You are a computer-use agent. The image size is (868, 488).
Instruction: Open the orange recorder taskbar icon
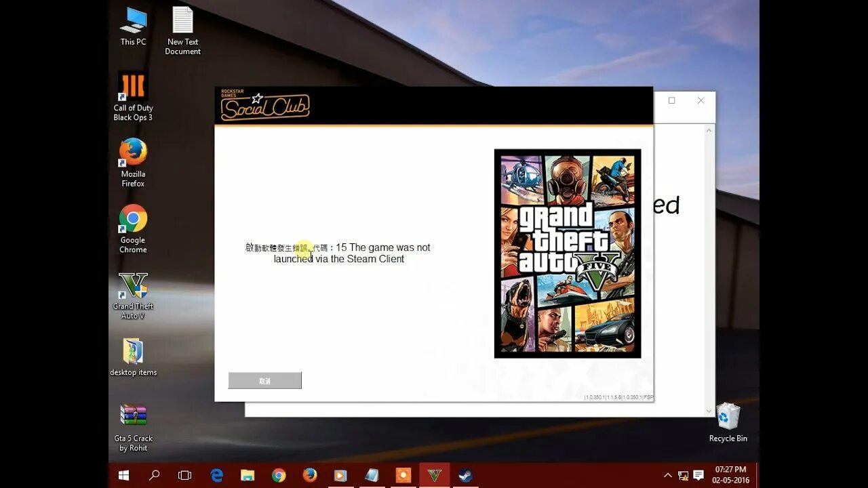coord(403,475)
